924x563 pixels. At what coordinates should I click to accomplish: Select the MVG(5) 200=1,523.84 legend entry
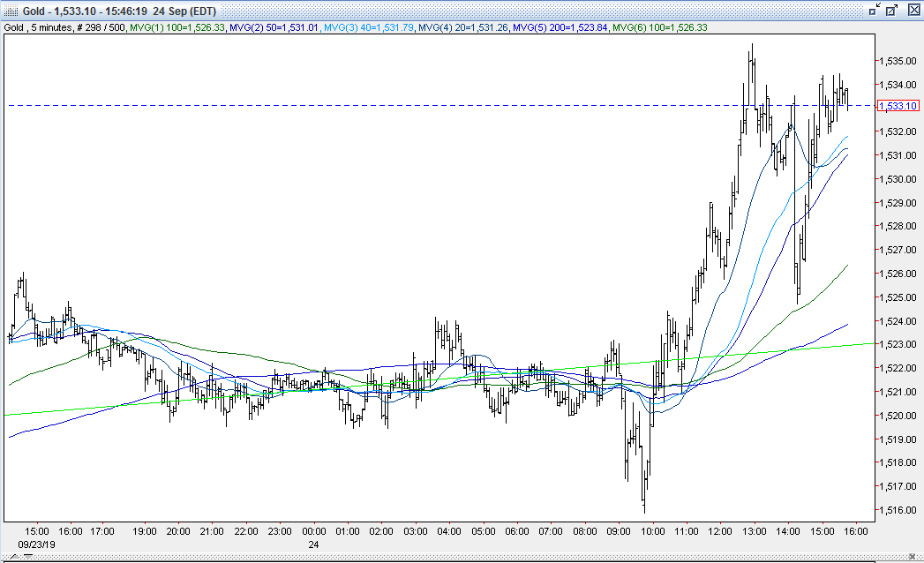(560, 27)
